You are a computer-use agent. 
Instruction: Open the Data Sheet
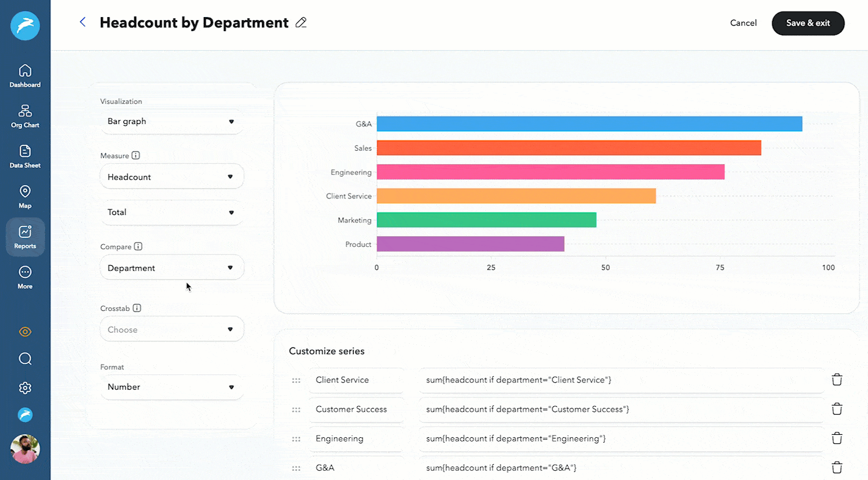24,155
